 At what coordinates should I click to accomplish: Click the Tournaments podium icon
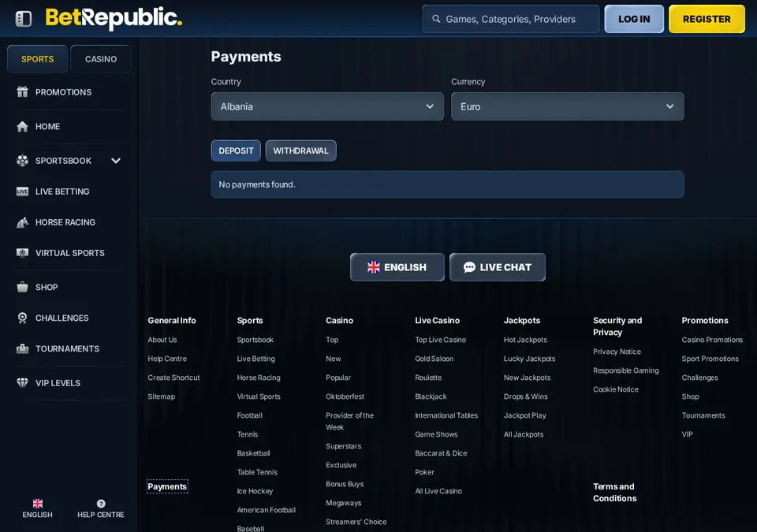point(22,348)
